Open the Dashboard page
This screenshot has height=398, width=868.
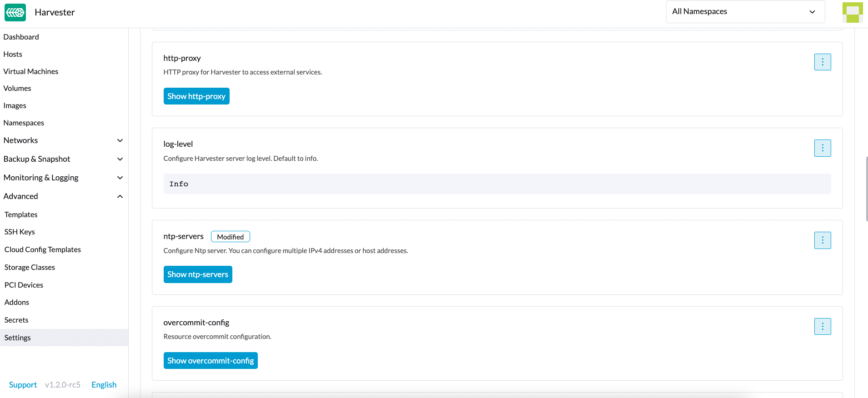pos(21,37)
